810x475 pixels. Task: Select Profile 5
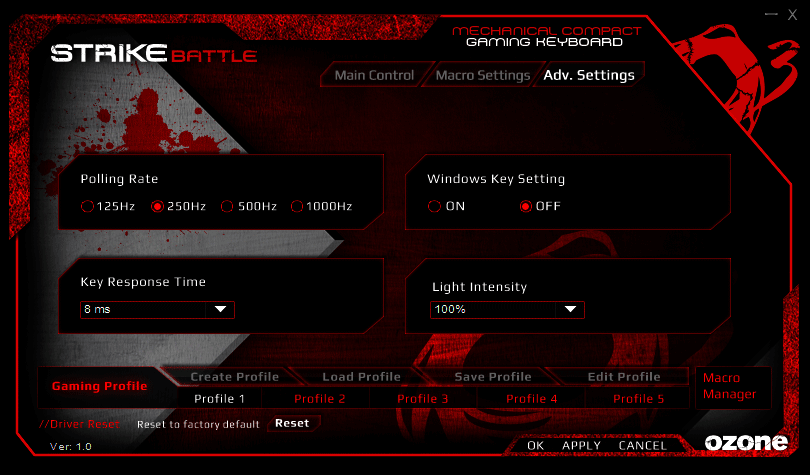(638, 399)
